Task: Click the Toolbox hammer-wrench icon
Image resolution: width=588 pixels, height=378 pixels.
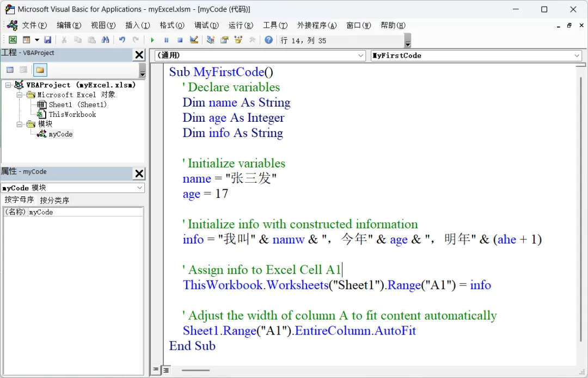Action: pyautogui.click(x=252, y=40)
